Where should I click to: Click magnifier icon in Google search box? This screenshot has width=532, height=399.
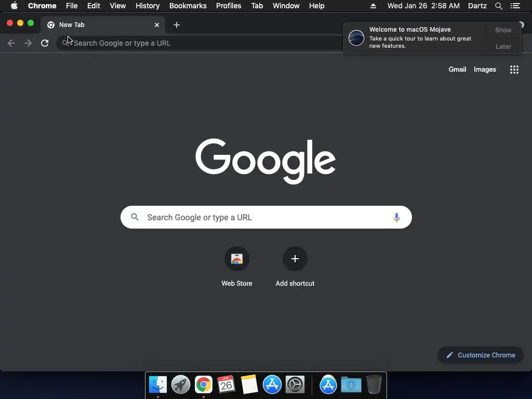coord(135,217)
